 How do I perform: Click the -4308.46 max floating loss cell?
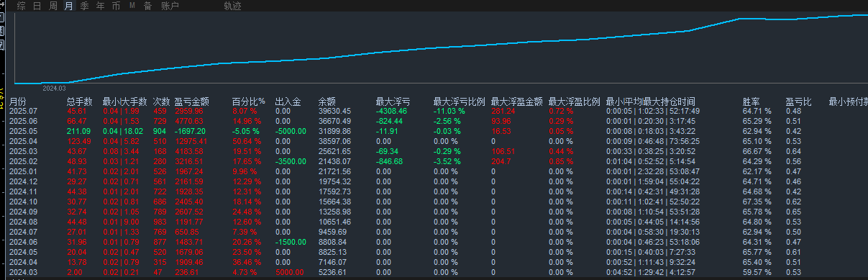[x=391, y=111]
